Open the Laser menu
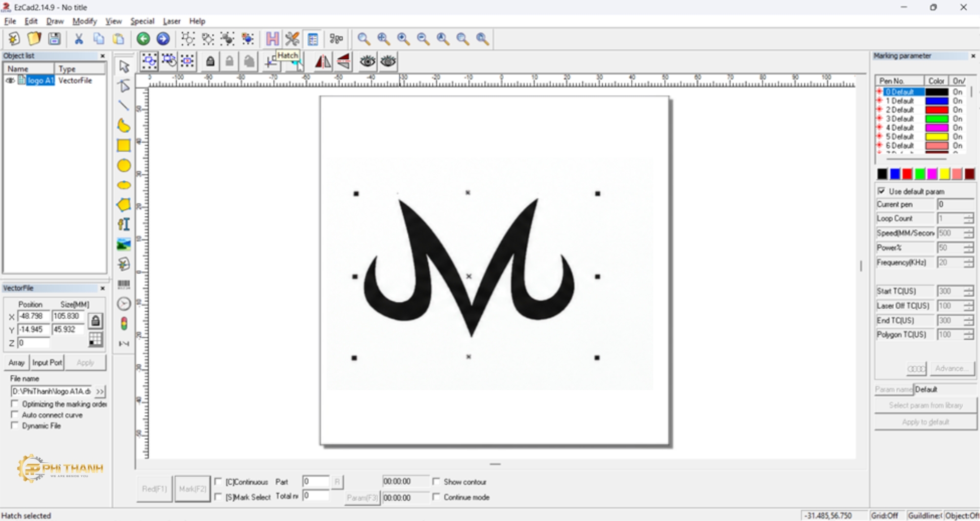The height and width of the screenshot is (521, 980). (x=171, y=21)
